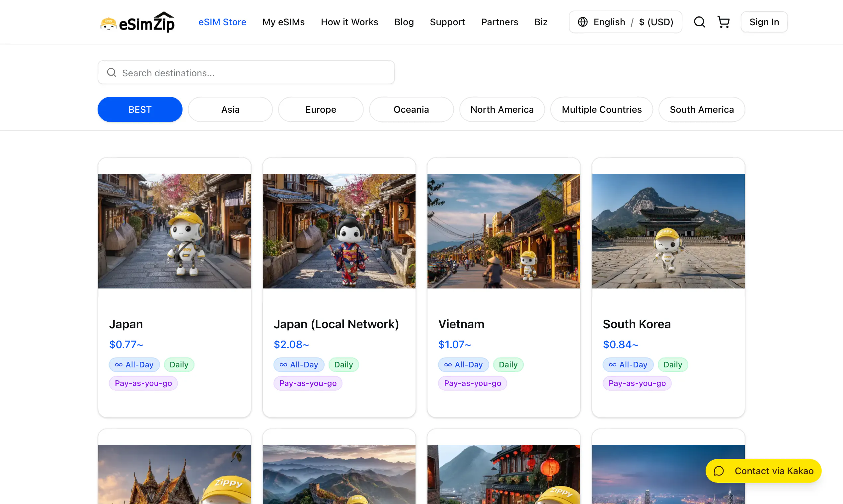This screenshot has width=843, height=504.
Task: Click the $0.84~ price on South Korea
Action: pyautogui.click(x=621, y=345)
